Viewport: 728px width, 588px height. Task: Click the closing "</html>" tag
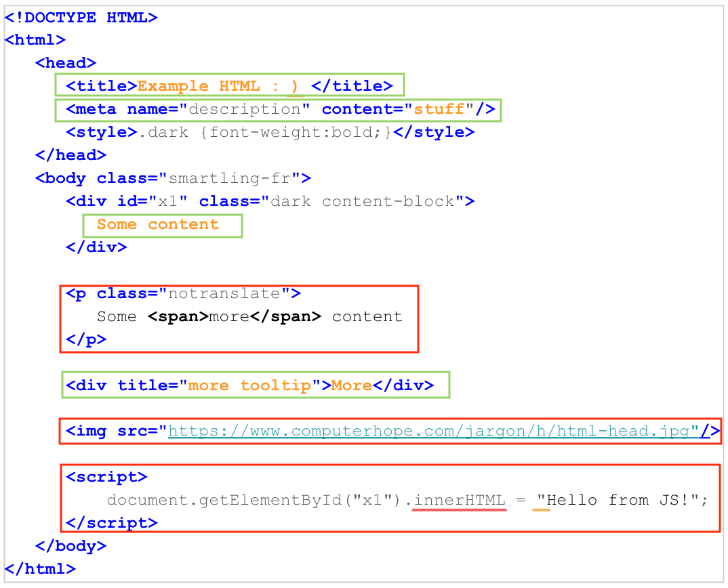click(41, 569)
